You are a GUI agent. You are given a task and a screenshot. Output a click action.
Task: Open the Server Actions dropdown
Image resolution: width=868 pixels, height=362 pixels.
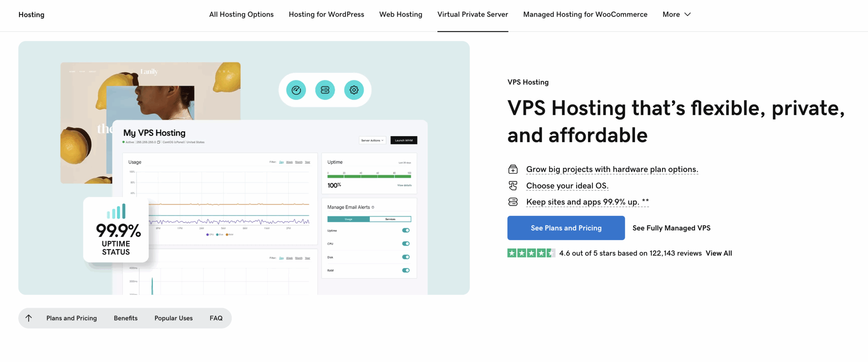point(372,140)
